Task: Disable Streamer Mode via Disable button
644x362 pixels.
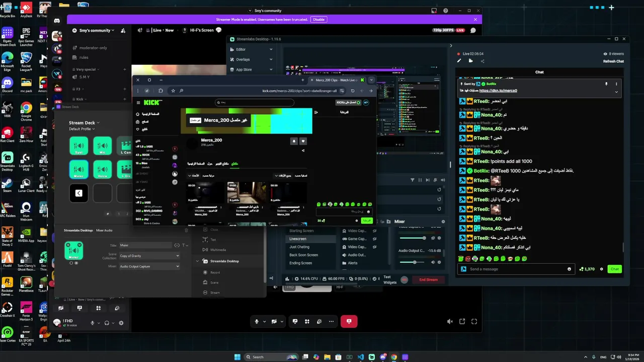Action: click(318, 20)
